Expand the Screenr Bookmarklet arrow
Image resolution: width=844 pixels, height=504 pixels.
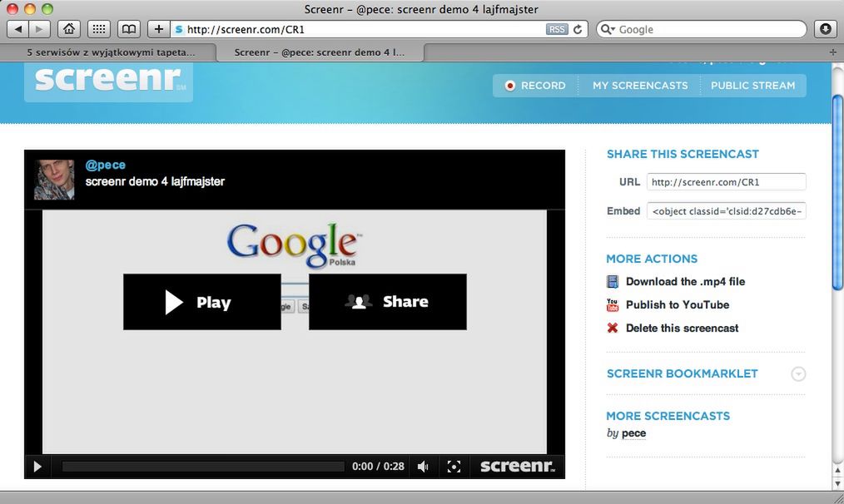coord(798,373)
